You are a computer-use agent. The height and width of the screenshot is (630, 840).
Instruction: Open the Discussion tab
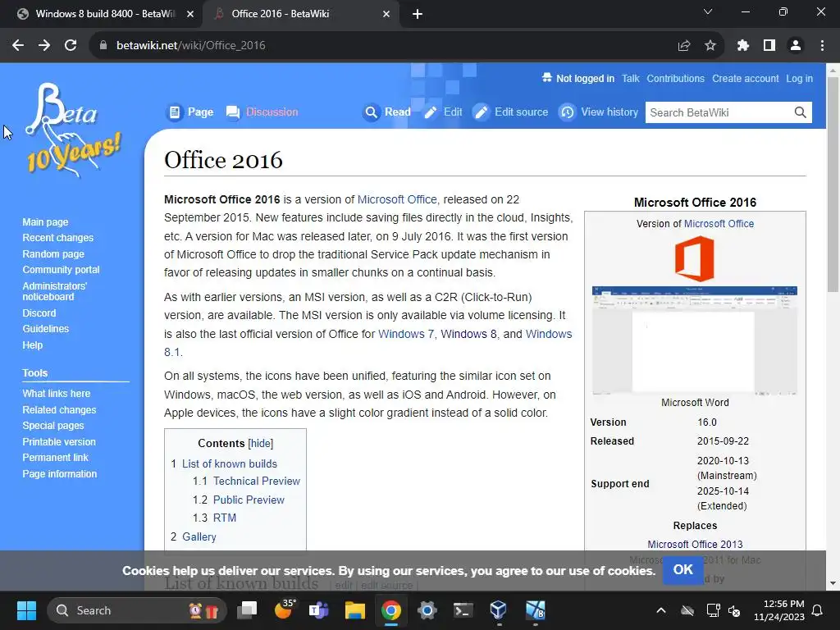click(262, 112)
